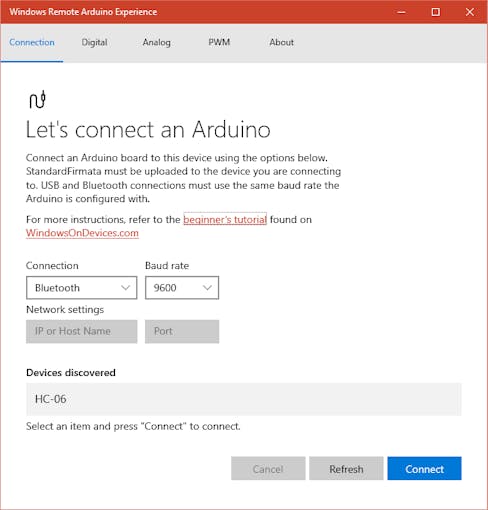Go to the PWM tab
Screen dimensions: 488x510
219,42
